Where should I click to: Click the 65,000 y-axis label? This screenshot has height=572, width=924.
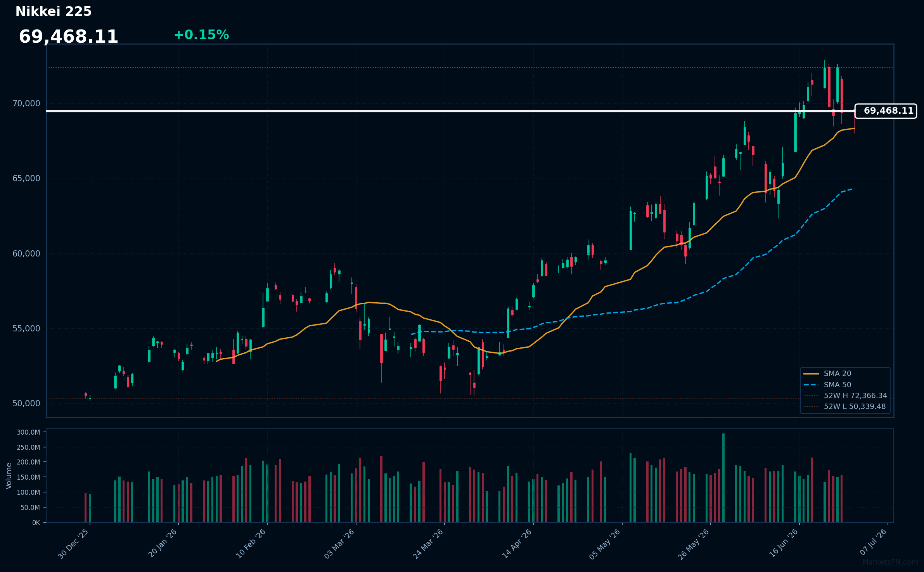(26, 179)
